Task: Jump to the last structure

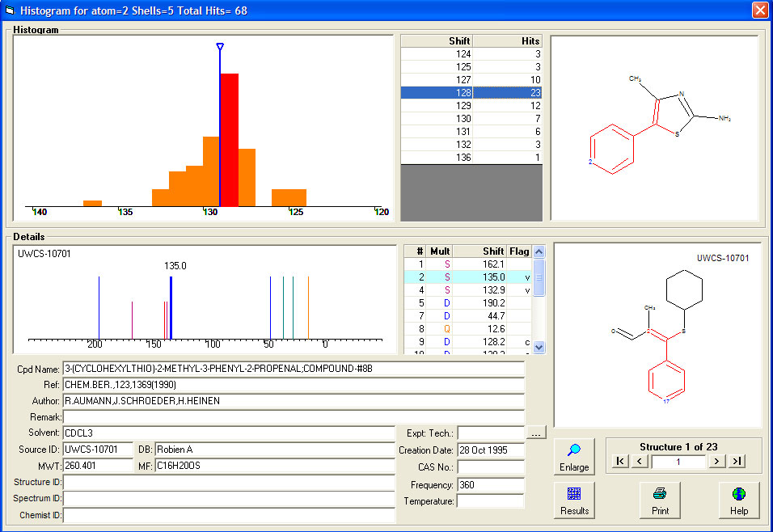Action: pyautogui.click(x=736, y=461)
